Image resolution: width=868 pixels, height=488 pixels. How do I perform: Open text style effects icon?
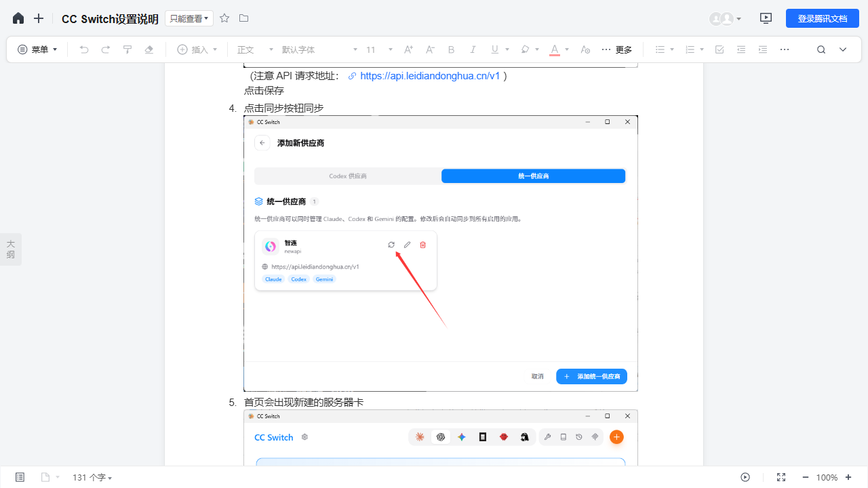pyautogui.click(x=586, y=49)
